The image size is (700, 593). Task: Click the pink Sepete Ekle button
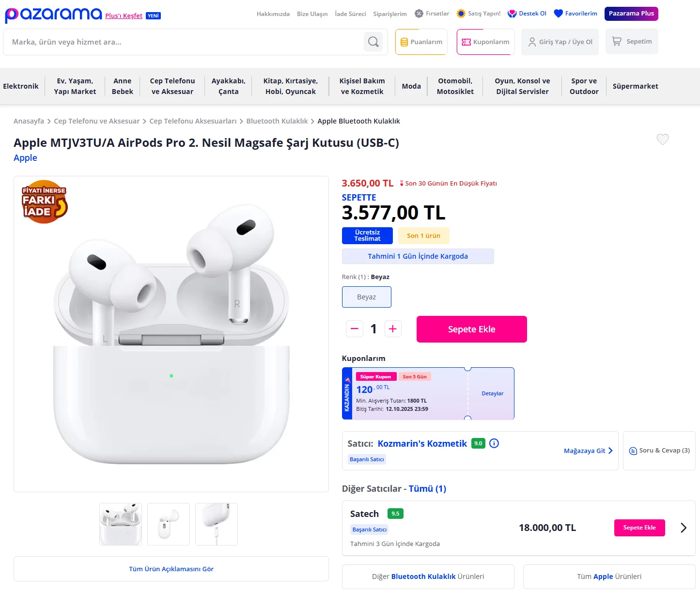coord(471,329)
